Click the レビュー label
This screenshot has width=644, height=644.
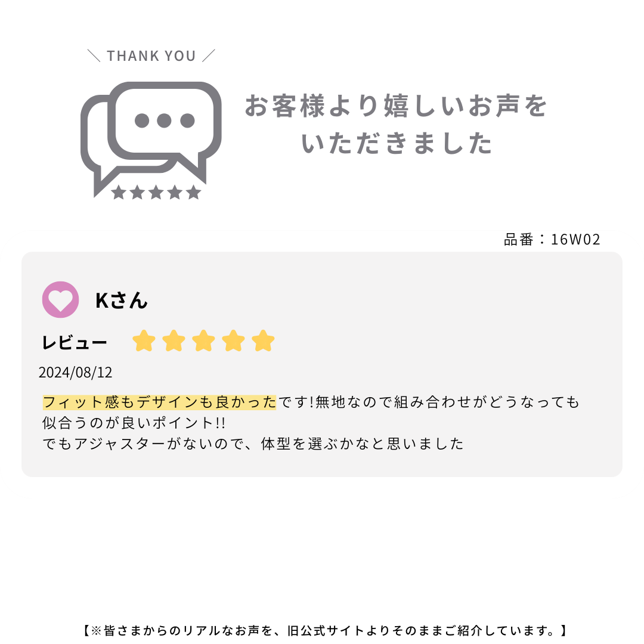(x=75, y=343)
